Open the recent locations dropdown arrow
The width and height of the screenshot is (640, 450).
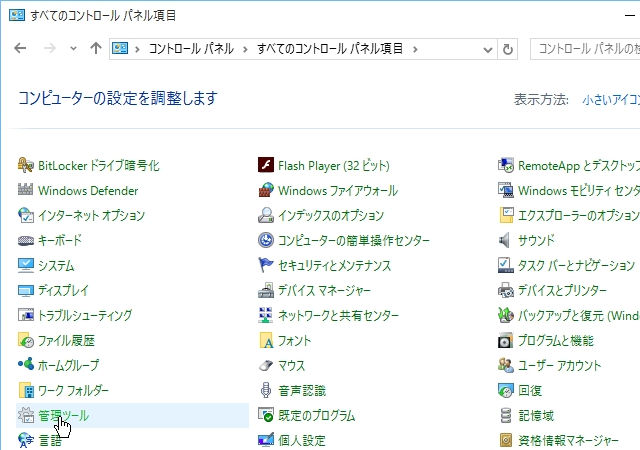pyautogui.click(x=73, y=49)
